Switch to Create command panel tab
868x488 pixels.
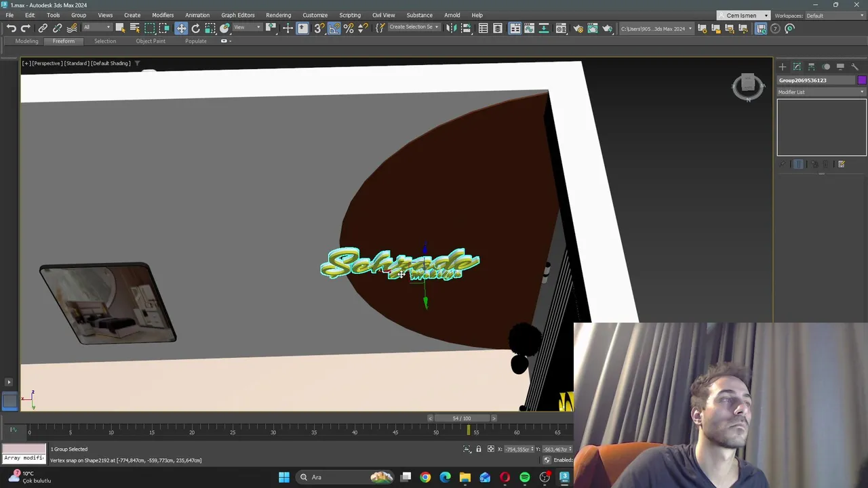point(782,66)
